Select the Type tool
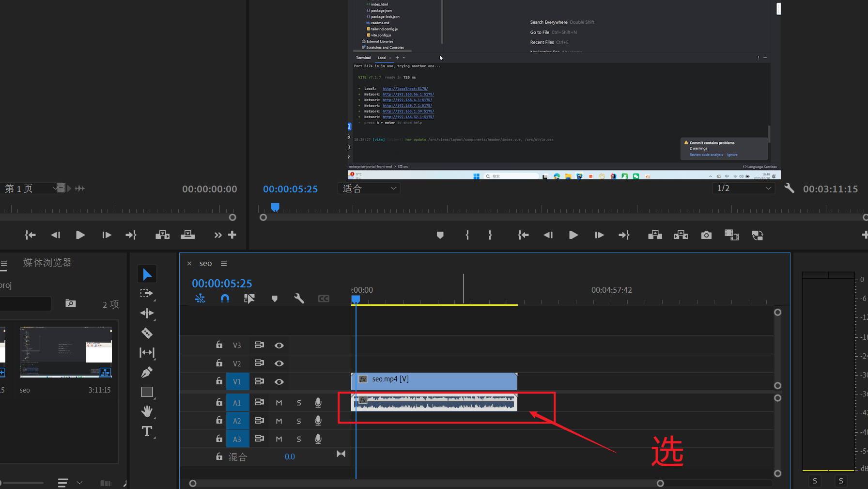868x489 pixels. pos(147,431)
